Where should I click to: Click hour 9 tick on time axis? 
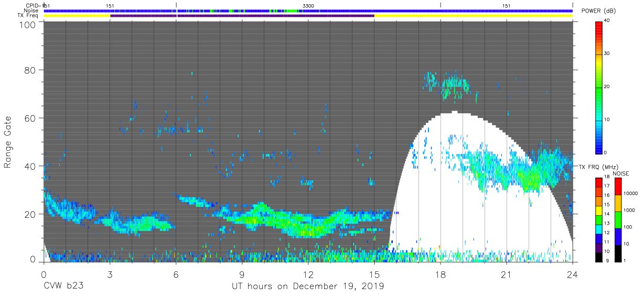click(242, 273)
